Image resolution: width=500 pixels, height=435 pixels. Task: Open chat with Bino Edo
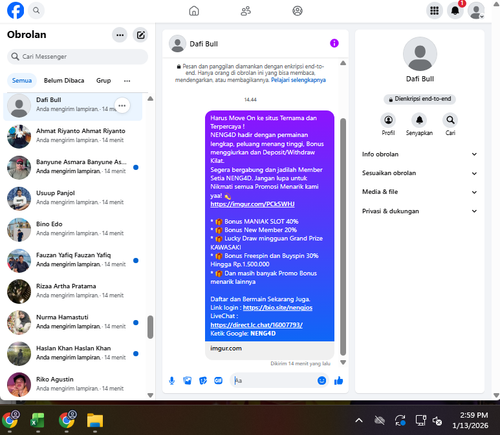73,229
